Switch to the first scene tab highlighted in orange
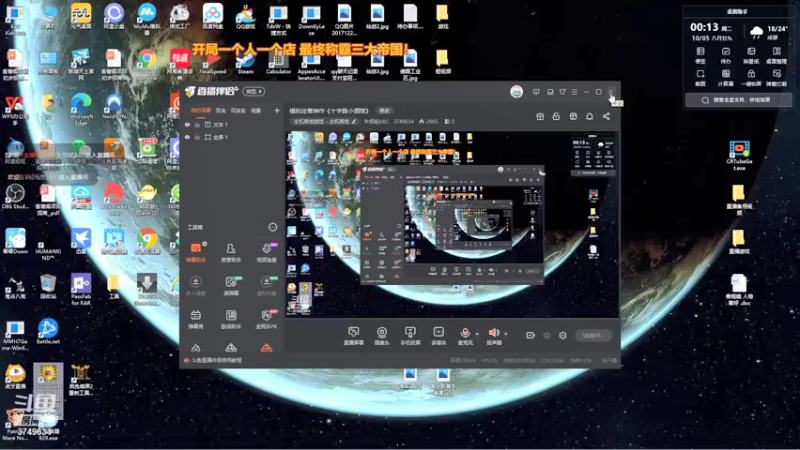800x450 pixels. click(x=201, y=110)
